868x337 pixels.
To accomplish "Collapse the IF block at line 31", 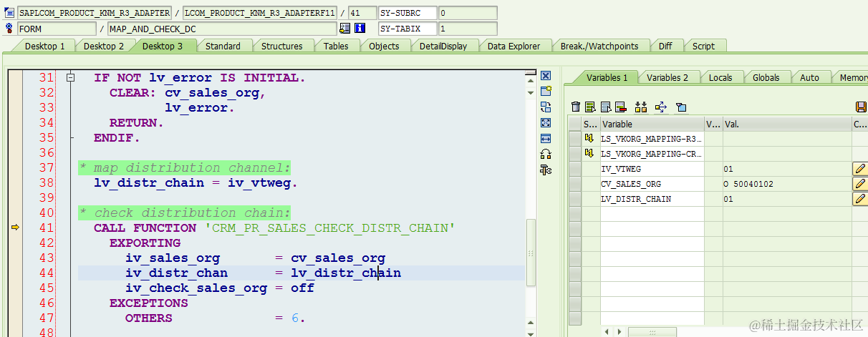I will (70, 77).
